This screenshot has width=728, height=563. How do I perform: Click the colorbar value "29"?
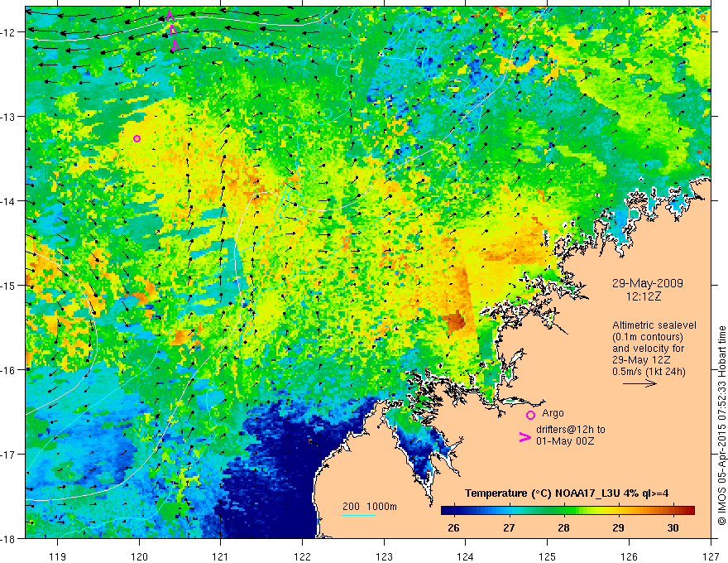[618, 527]
